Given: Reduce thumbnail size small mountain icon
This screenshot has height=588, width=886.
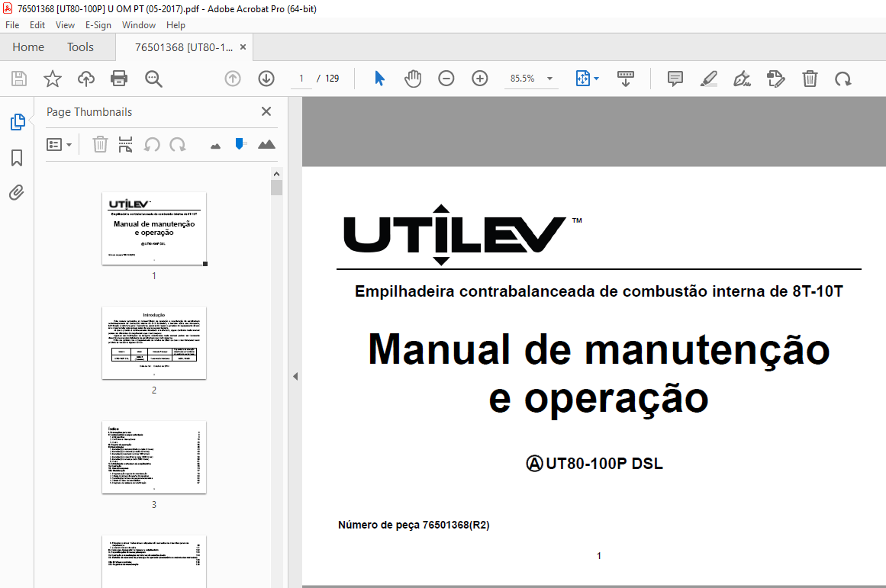Looking at the screenshot, I should [215, 146].
